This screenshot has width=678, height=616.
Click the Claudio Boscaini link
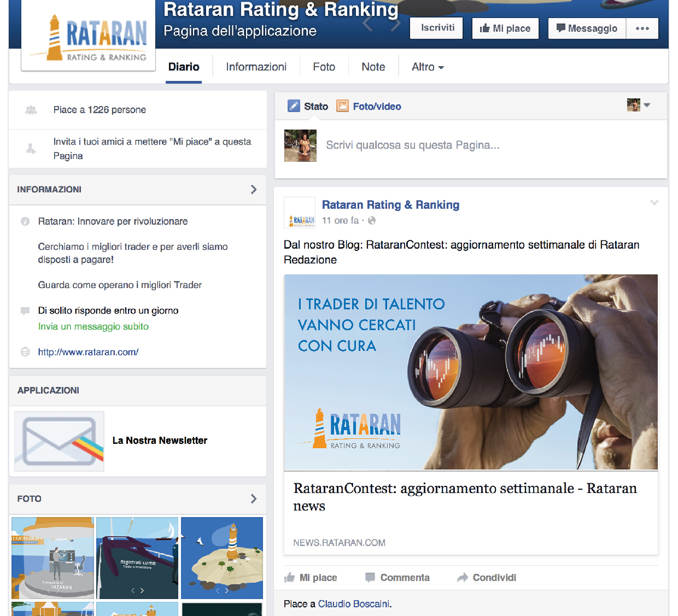(354, 604)
